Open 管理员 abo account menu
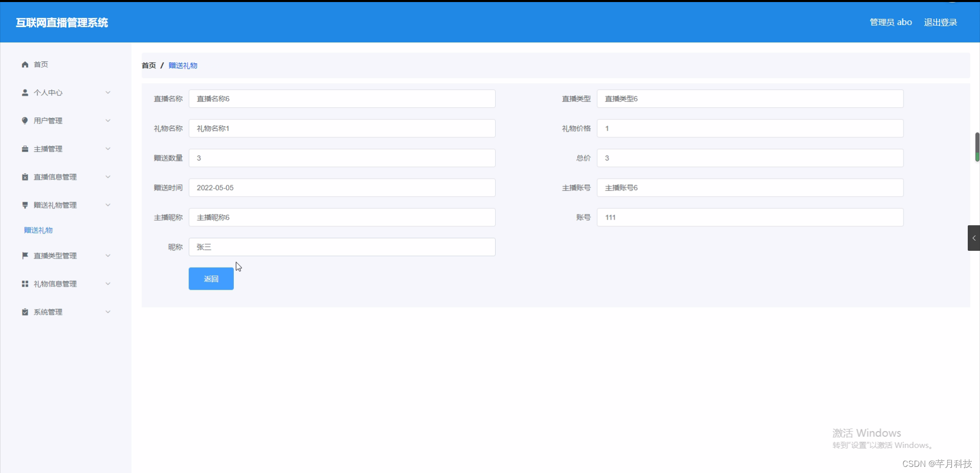The height and width of the screenshot is (473, 980). click(890, 22)
